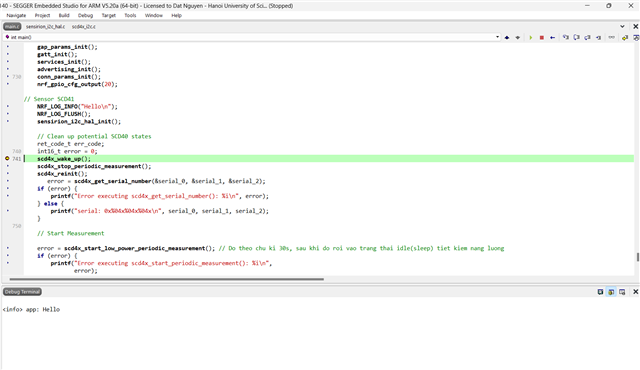This screenshot has height=370, width=640.
Task: Click the third Debug Terminal toolbar icon
Action: (622, 292)
